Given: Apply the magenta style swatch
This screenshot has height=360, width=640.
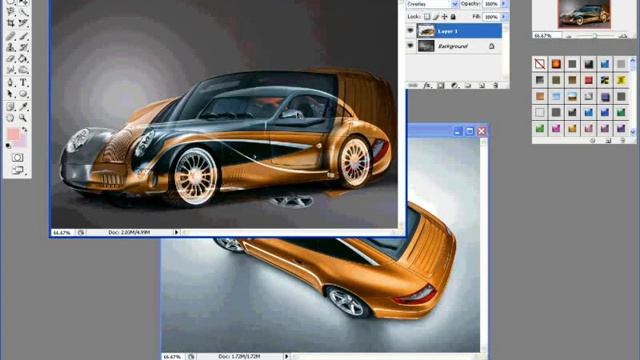Looking at the screenshot, I should [556, 129].
